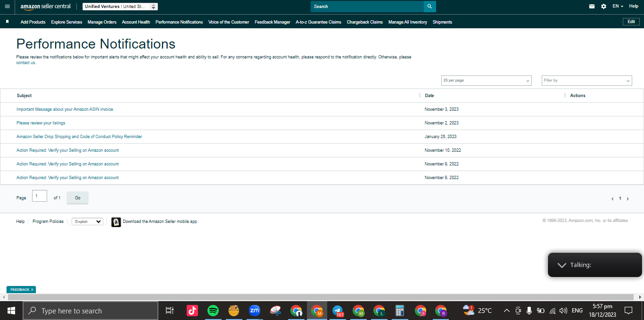The width and height of the screenshot is (644, 320).
Task: Open Zoom from the taskbar
Action: coord(255,311)
